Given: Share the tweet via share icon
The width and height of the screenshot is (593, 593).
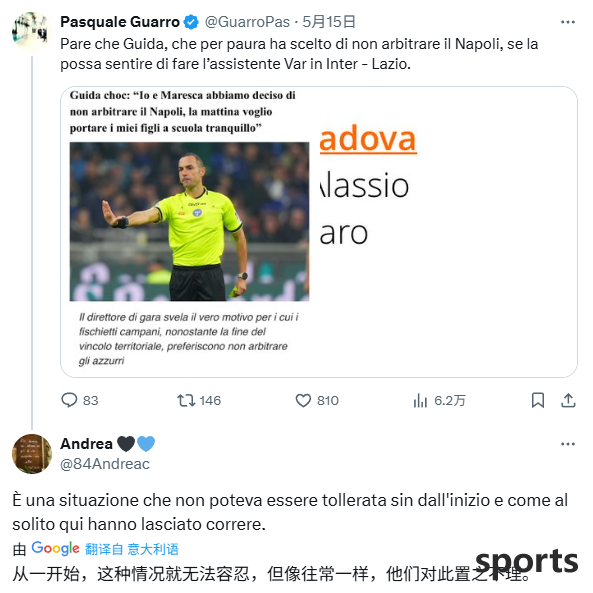Looking at the screenshot, I should point(568,400).
